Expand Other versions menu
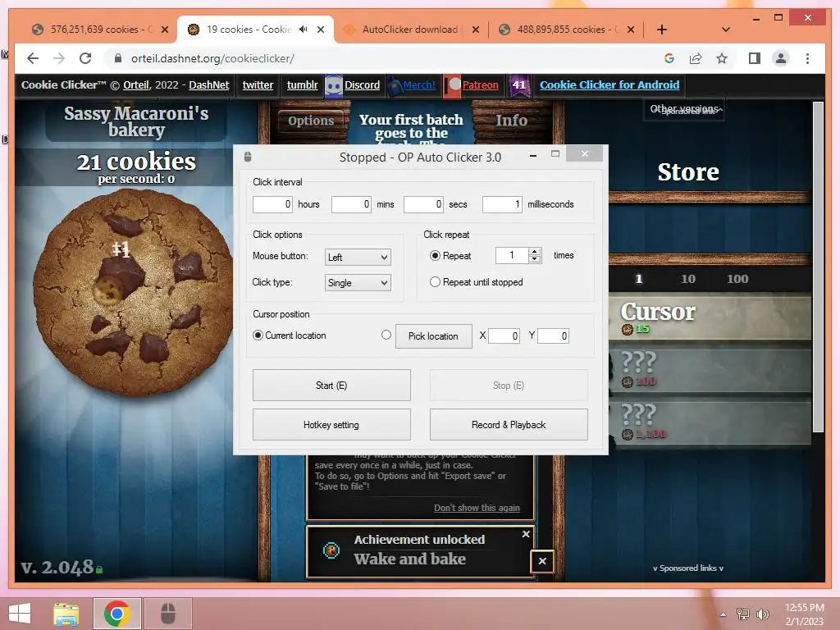 coord(684,109)
